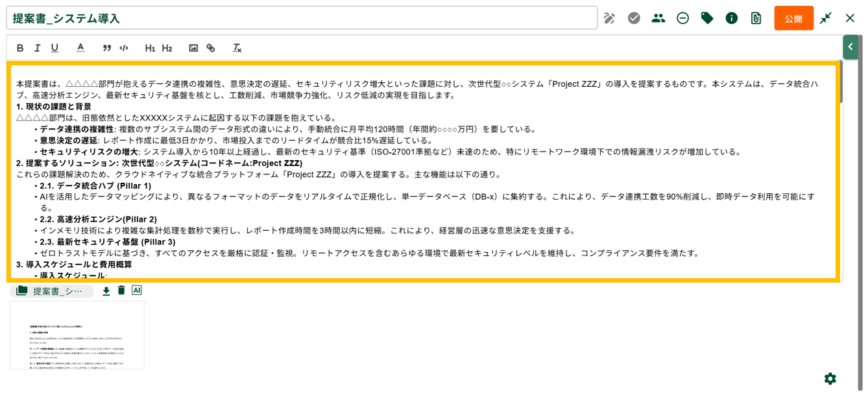Insert an image into the document
Viewport: 868px width, 411px height.
(x=193, y=48)
